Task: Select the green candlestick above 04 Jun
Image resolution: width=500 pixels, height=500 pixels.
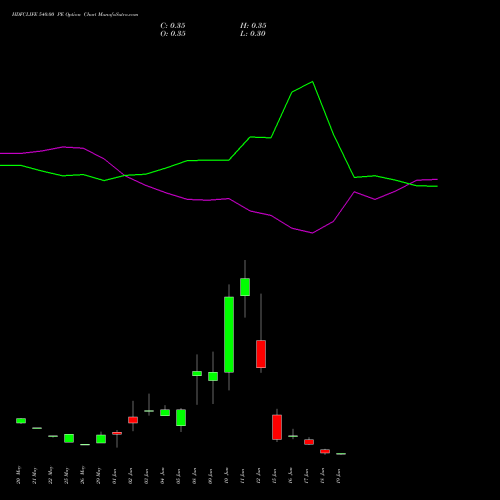Action: click(x=165, y=412)
